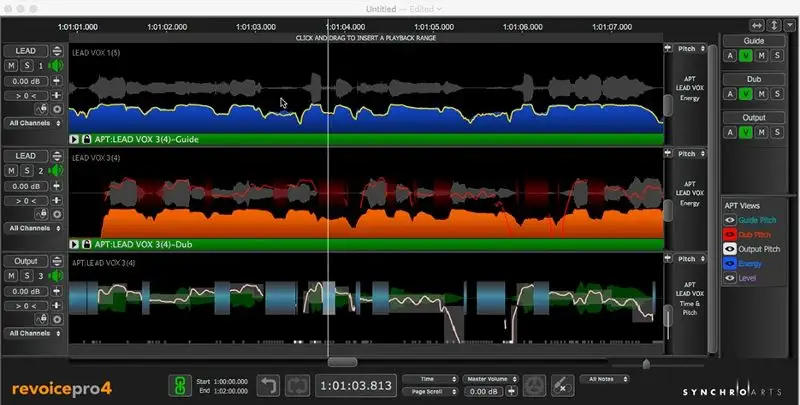The image size is (800, 405).
Task: Click the main timecode display 1:01:03.813
Action: (355, 385)
